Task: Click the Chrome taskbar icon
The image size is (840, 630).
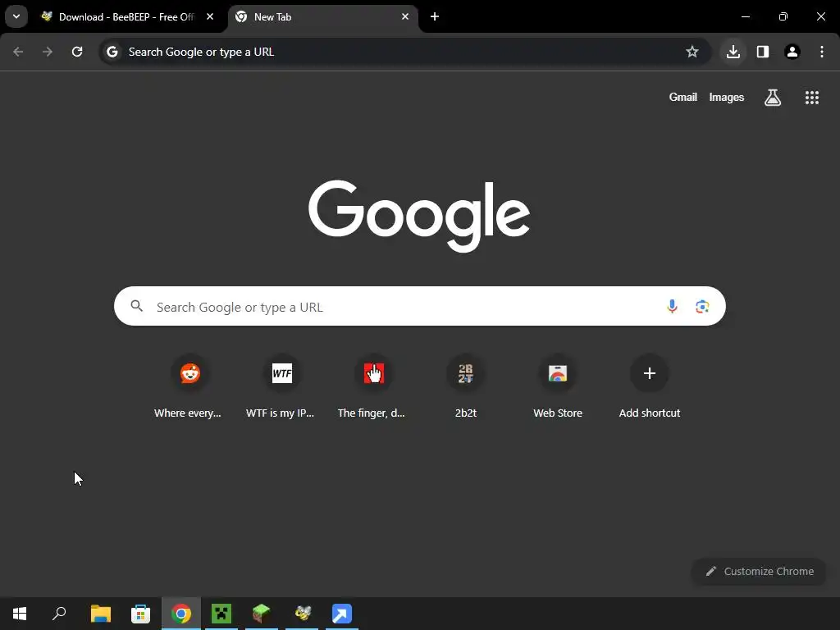Action: click(181, 614)
